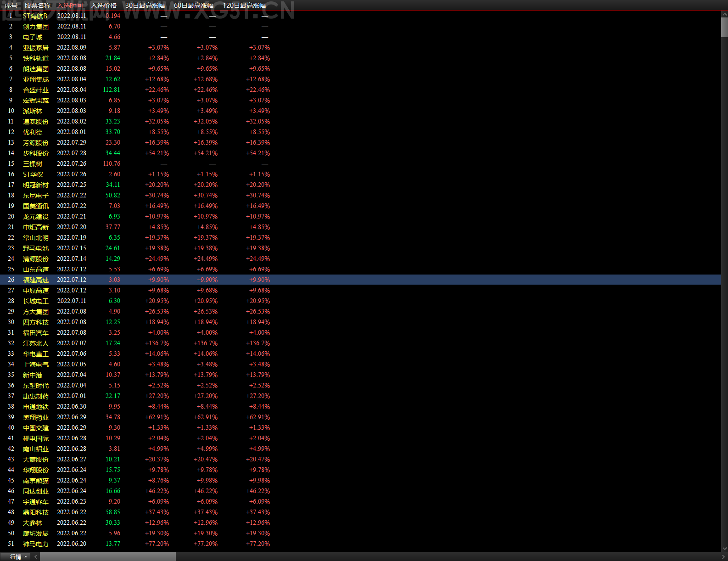The width and height of the screenshot is (728, 561).
Task: Select stock ST海航B in row 1
Action: pyautogui.click(x=35, y=16)
